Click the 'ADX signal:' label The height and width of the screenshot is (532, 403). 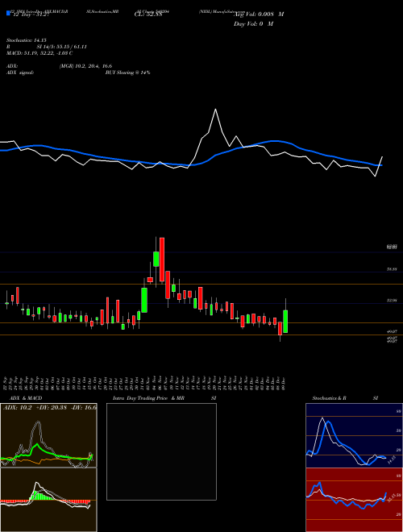tap(19, 73)
